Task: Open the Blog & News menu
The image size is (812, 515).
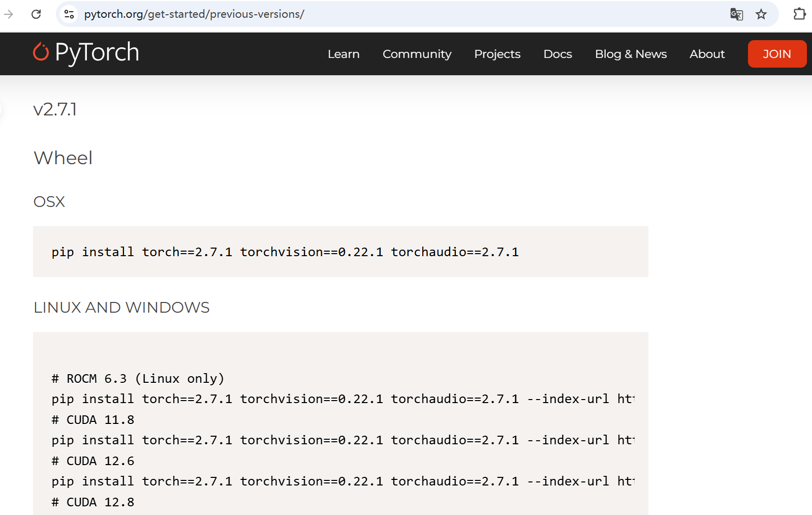Action: [x=631, y=54]
